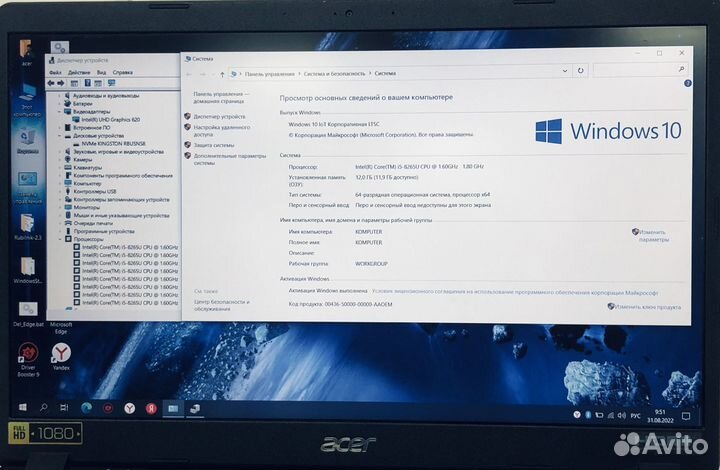Open Настройка удаленного доступа link
This screenshot has height=470, width=720.
point(222,131)
